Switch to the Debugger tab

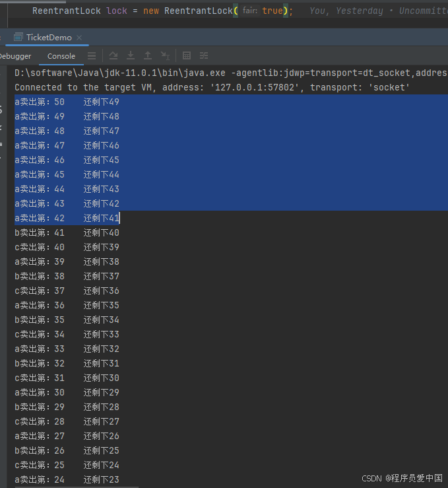[15, 56]
